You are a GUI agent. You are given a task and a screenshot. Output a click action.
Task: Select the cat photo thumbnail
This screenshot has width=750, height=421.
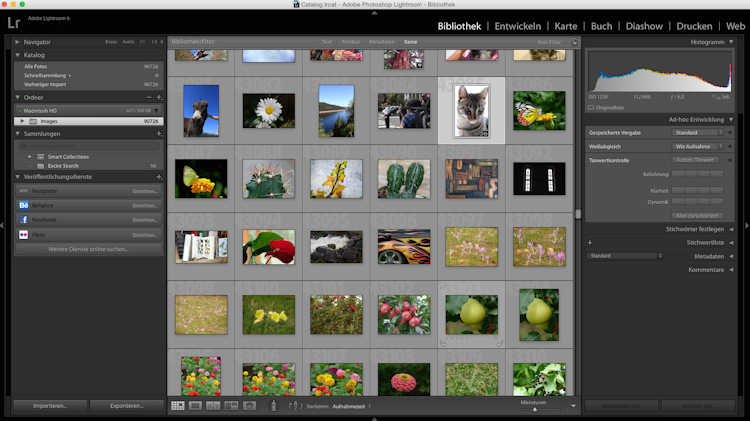[470, 111]
